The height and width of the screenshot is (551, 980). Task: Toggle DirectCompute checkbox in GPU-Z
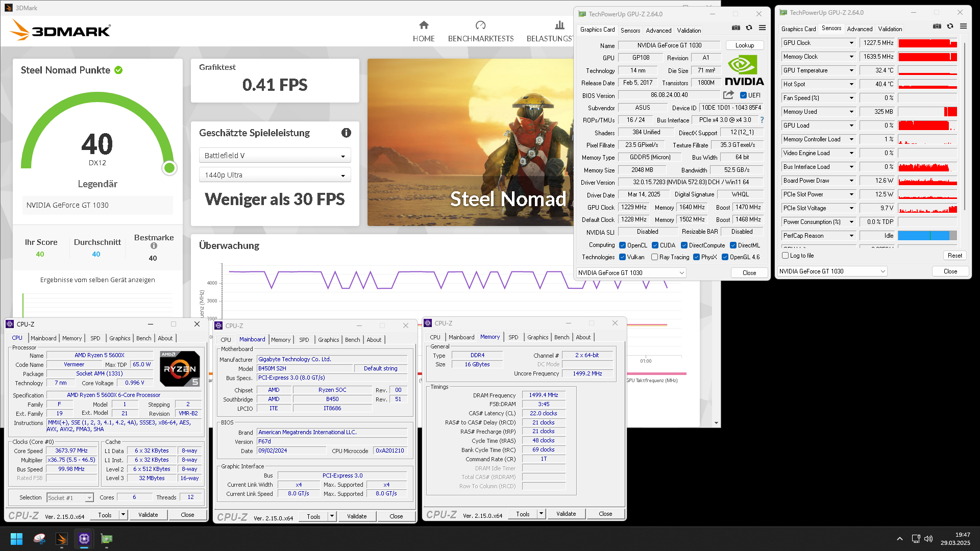[684, 245]
